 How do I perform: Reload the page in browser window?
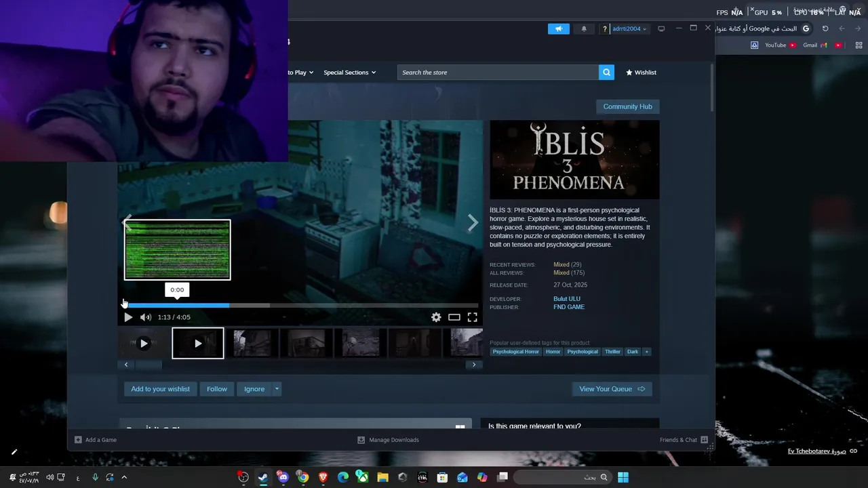825,28
